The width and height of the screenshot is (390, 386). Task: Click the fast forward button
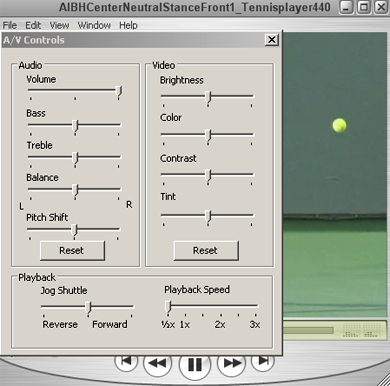[232, 363]
